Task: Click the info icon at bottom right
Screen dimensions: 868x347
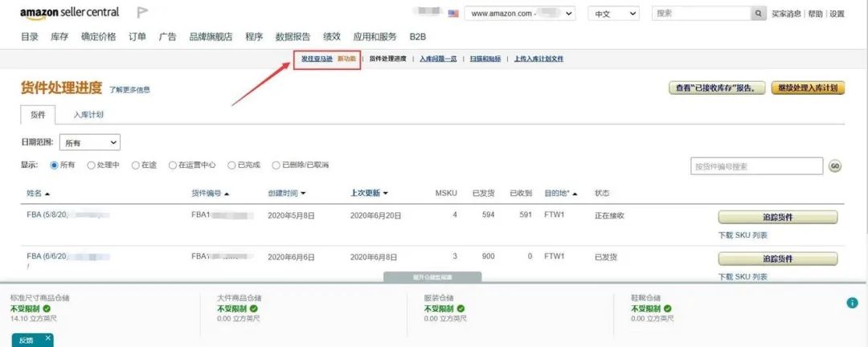Action: click(x=852, y=303)
